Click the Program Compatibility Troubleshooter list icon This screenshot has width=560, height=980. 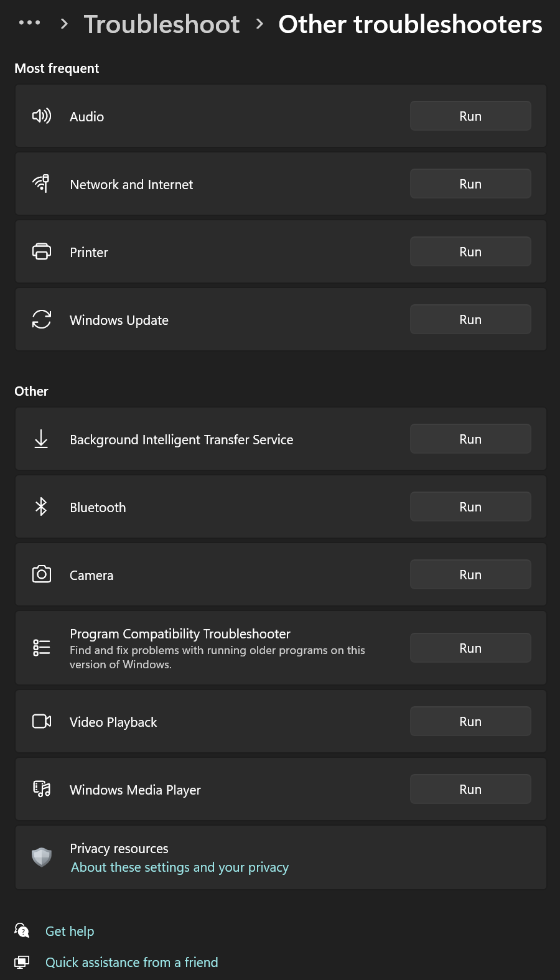pyautogui.click(x=42, y=648)
